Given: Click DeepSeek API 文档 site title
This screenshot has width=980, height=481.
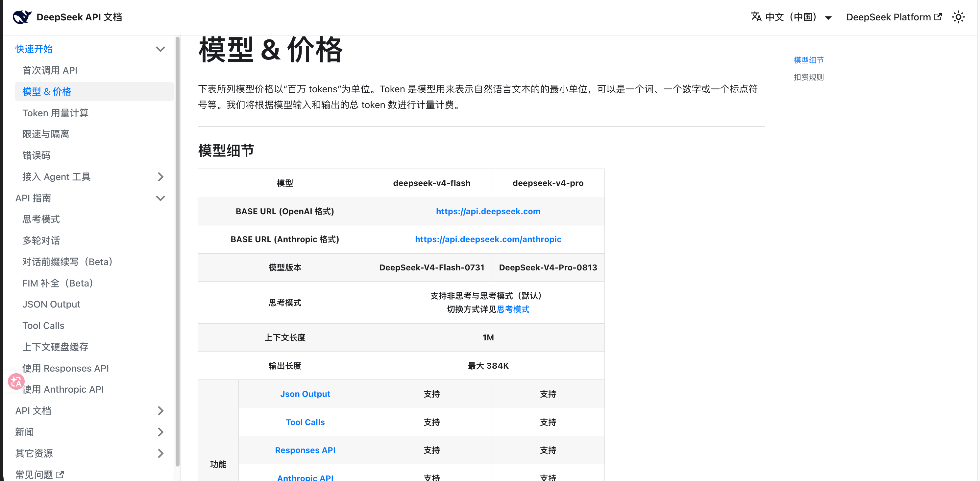Looking at the screenshot, I should [79, 17].
